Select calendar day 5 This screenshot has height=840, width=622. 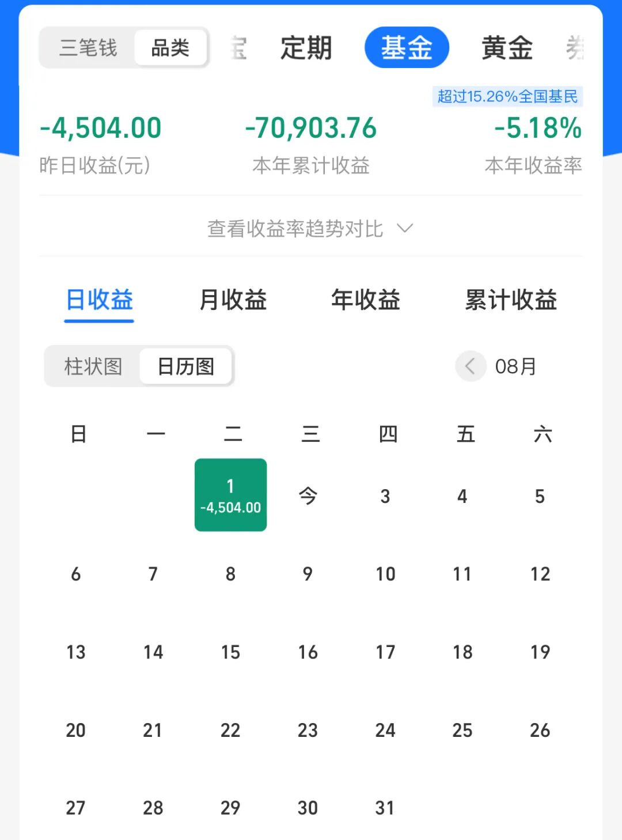coord(540,496)
